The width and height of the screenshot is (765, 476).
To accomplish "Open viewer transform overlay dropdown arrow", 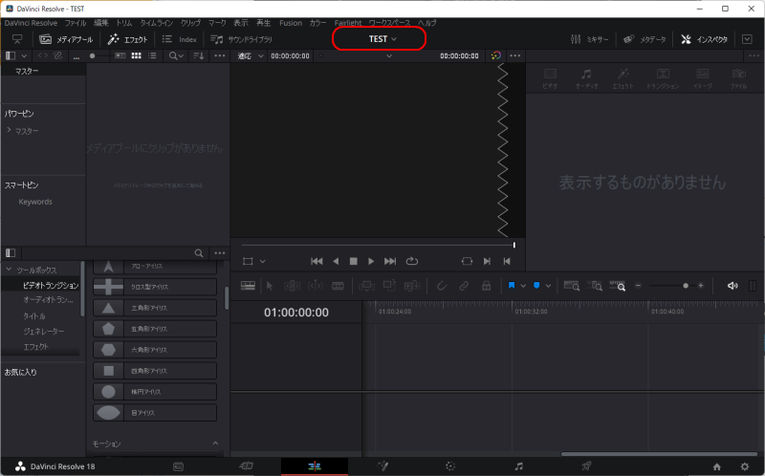I will (262, 261).
